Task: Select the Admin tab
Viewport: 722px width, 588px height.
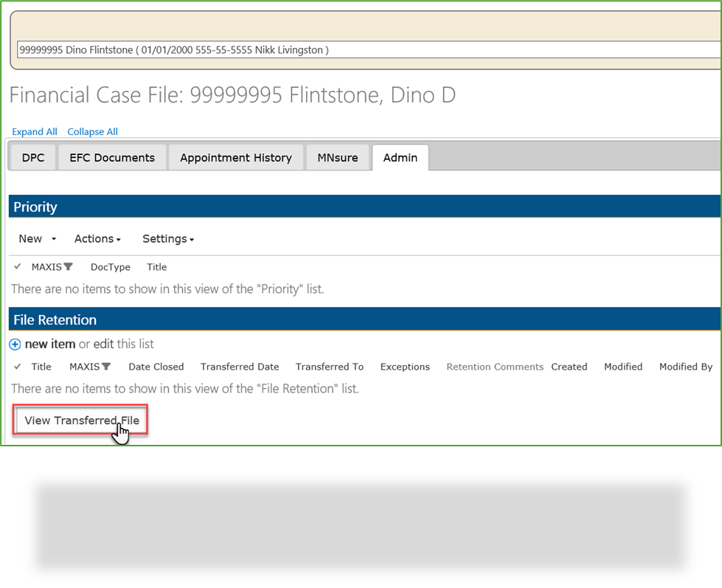Action: pyautogui.click(x=400, y=157)
